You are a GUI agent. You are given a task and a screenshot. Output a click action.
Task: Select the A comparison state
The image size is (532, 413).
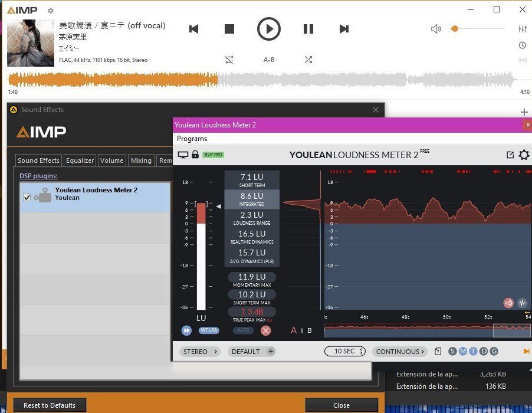click(294, 330)
